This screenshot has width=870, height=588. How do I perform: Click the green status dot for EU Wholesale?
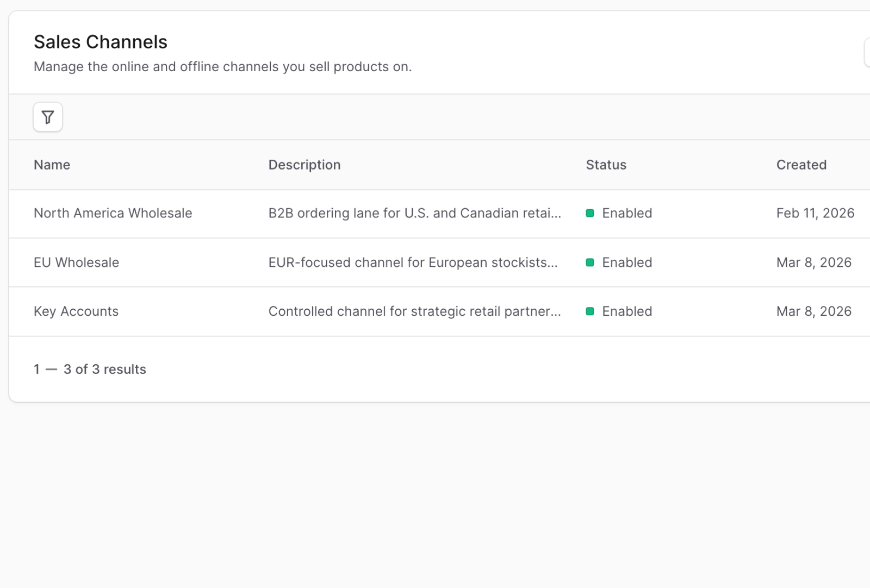[x=591, y=262]
